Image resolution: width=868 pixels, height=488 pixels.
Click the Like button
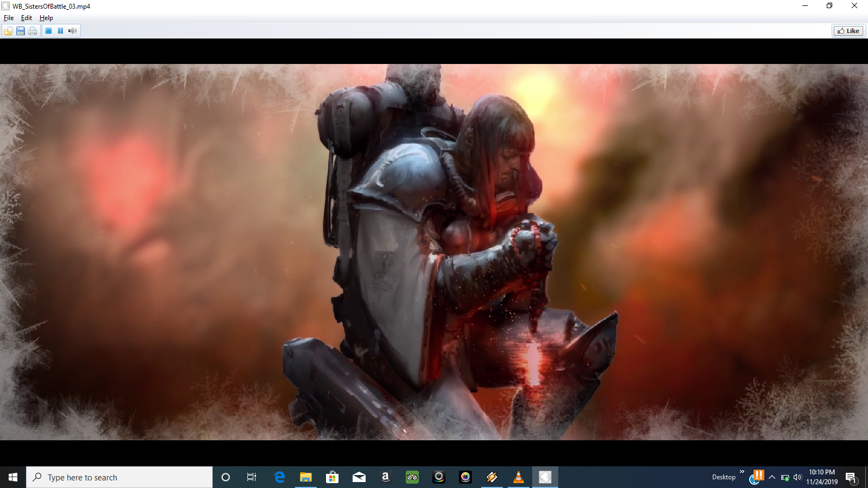[x=848, y=31]
